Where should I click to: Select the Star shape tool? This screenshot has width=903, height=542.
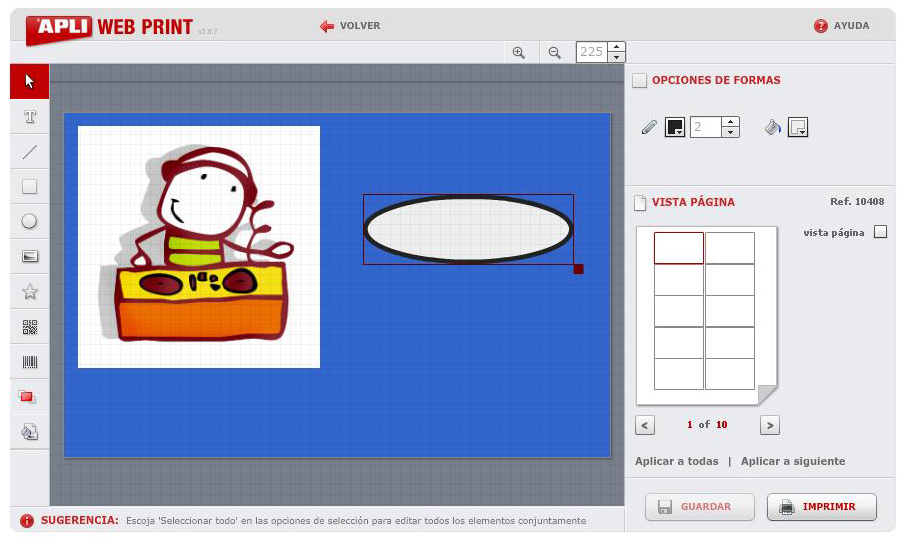[x=29, y=292]
